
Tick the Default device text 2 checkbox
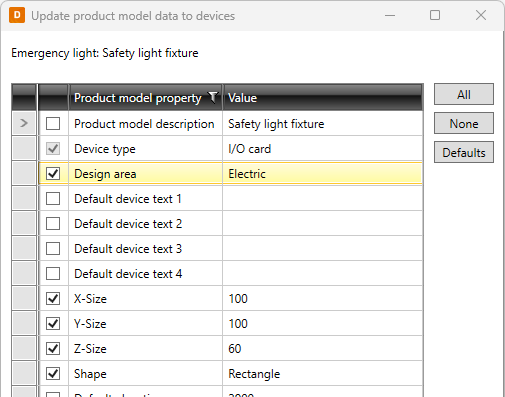click(x=53, y=224)
